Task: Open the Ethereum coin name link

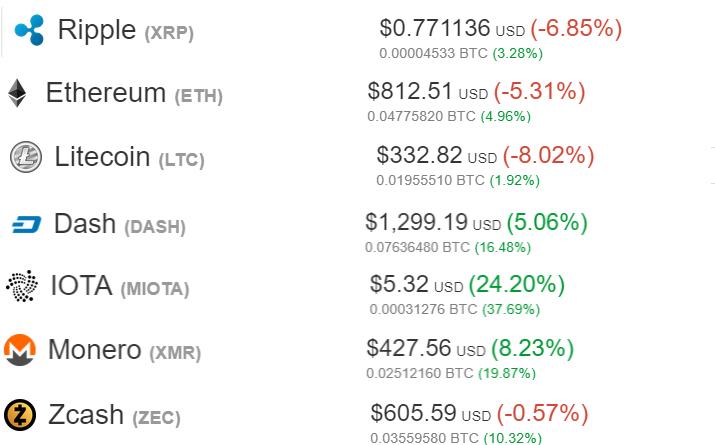Action: point(106,93)
